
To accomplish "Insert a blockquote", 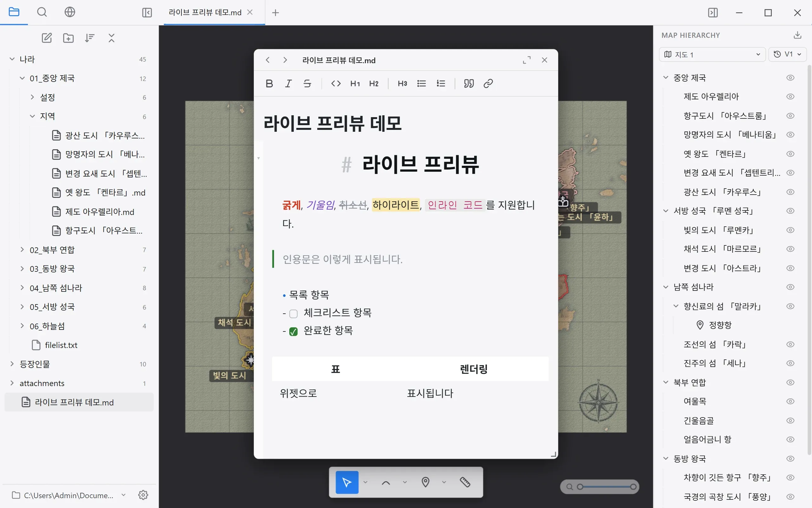I will click(x=469, y=83).
